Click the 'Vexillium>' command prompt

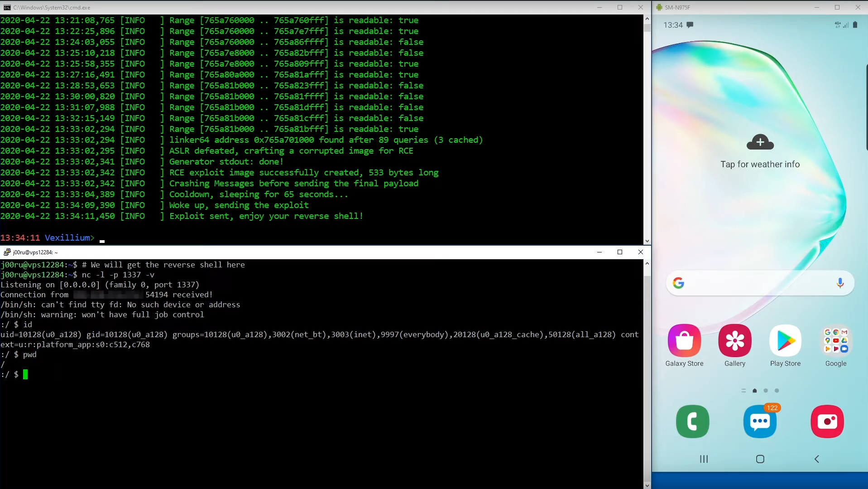point(70,238)
